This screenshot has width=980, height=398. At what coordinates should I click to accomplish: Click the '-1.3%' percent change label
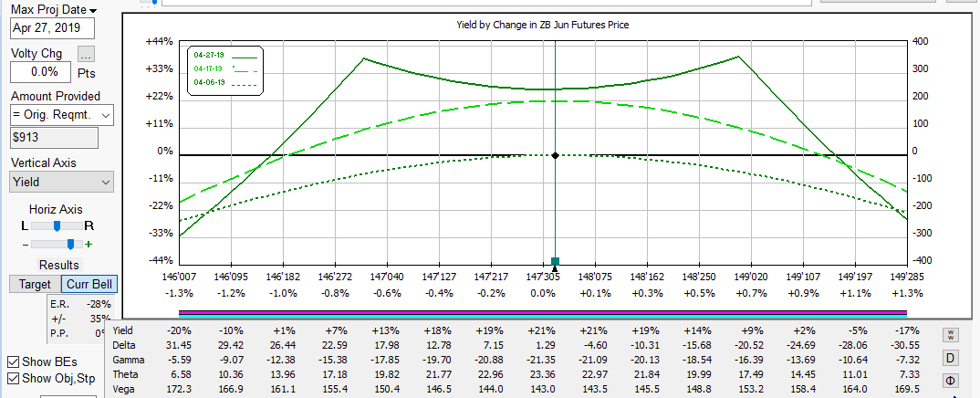coord(179,292)
